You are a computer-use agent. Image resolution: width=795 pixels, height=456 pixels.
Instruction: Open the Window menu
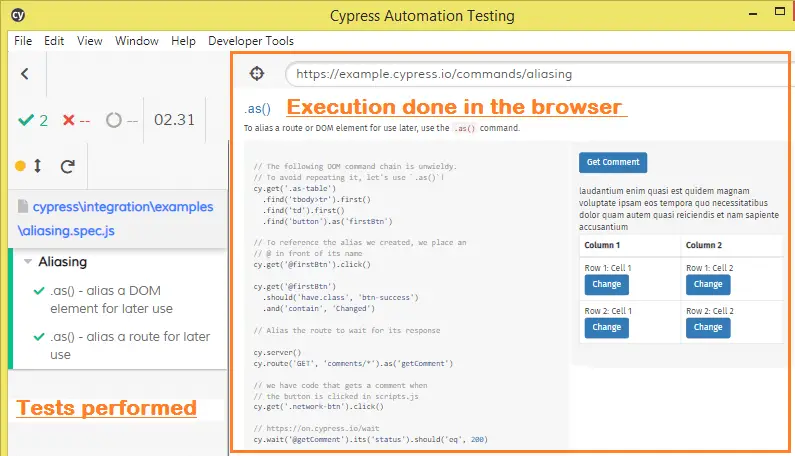(137, 41)
